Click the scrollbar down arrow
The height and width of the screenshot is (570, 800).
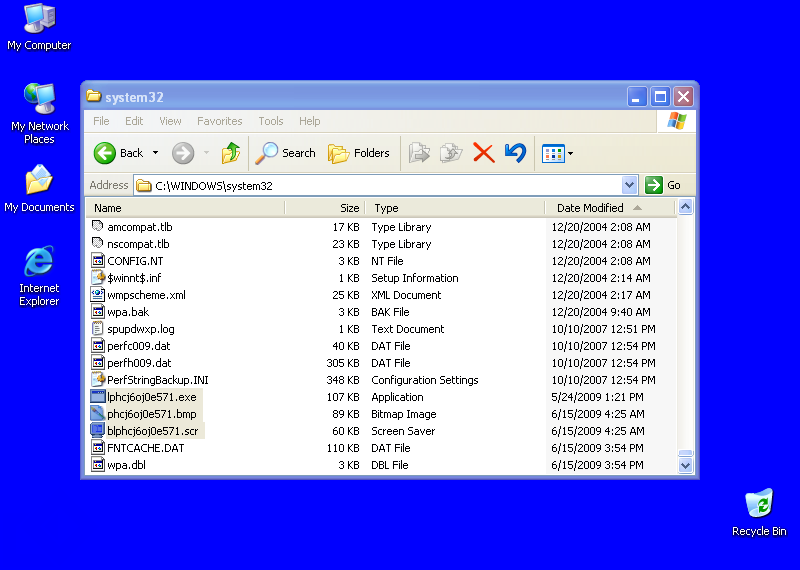tap(685, 465)
